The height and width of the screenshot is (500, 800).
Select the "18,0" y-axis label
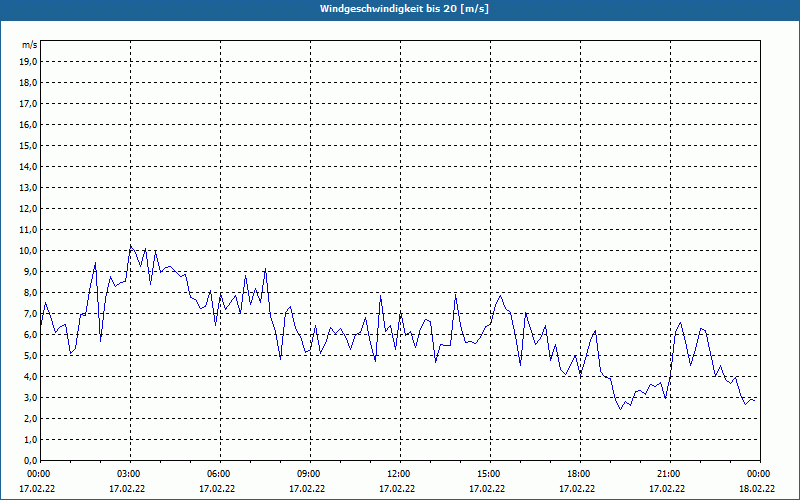(28, 83)
